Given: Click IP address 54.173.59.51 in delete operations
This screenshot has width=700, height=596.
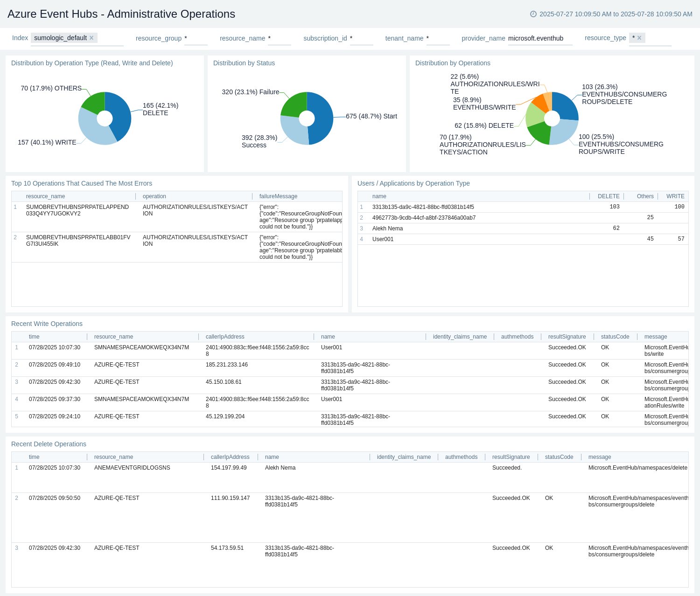Looking at the screenshot, I should point(227,548).
